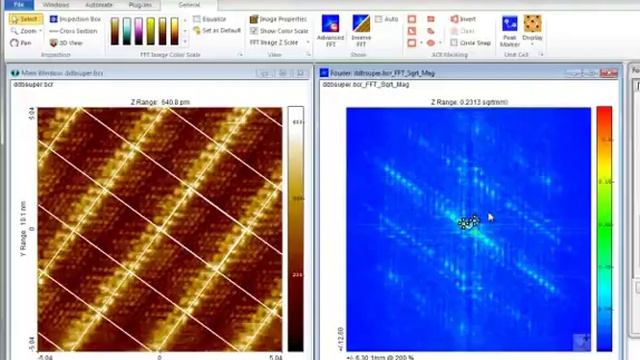Toggle Show Color Scale checkbox
Viewport: 640px width, 360px height.
(254, 31)
